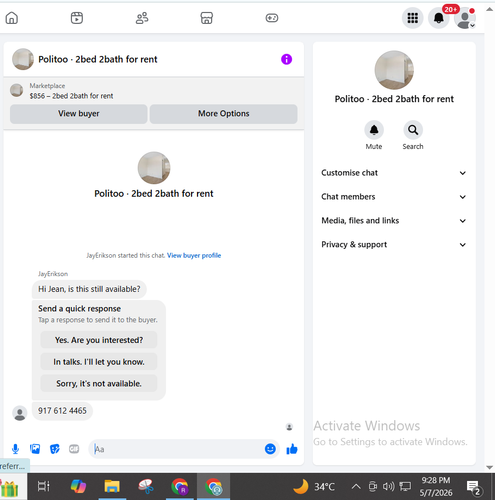
Task: Open File Explorer on taskbar
Action: tap(112, 486)
